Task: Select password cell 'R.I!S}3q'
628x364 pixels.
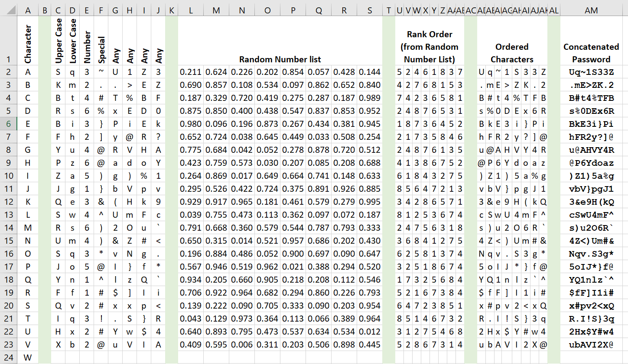Action: click(x=591, y=319)
